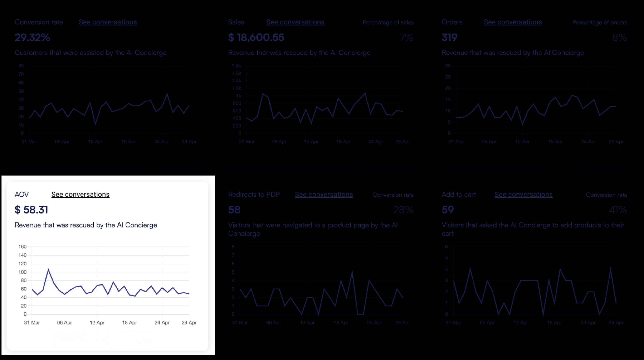The width and height of the screenshot is (644, 360).
Task: Click the 8% percentage of orders value
Action: (619, 38)
